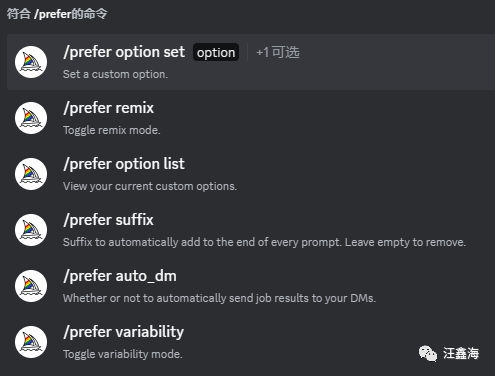
Task: Click Midjourney icon beside /prefer variability
Action: coord(31,342)
